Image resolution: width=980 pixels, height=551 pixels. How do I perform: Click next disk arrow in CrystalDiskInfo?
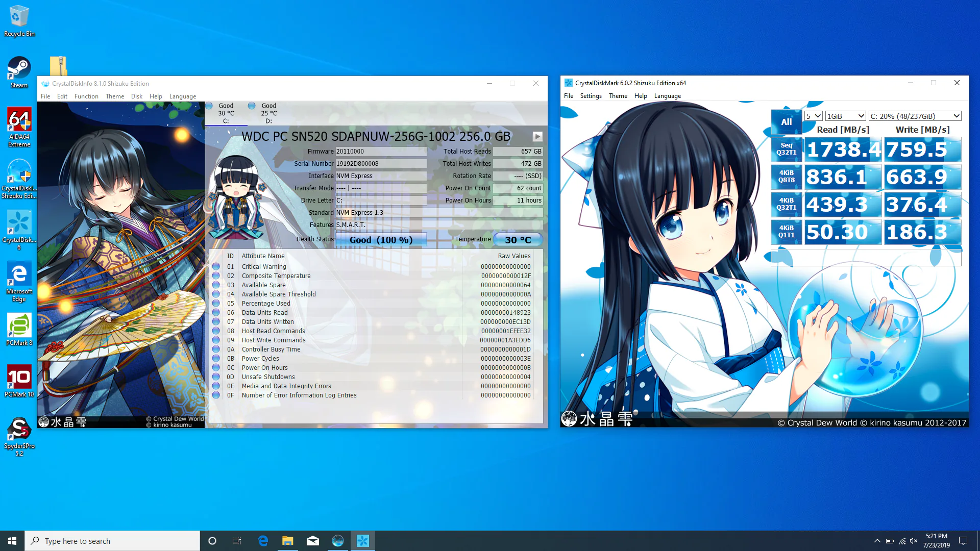tap(537, 136)
